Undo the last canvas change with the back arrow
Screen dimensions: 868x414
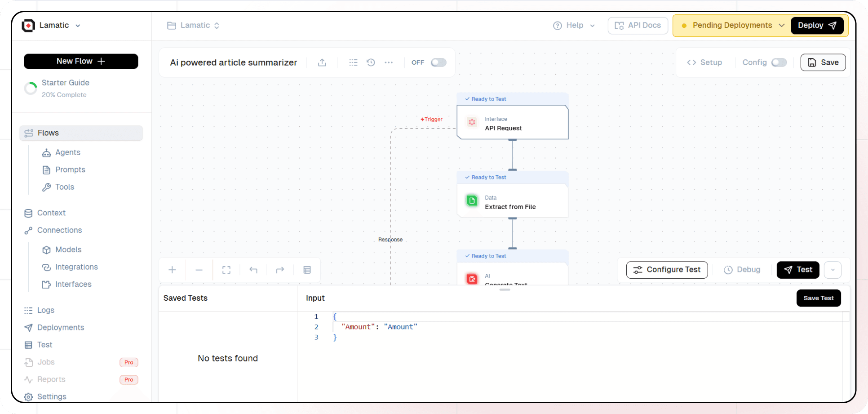pos(253,270)
